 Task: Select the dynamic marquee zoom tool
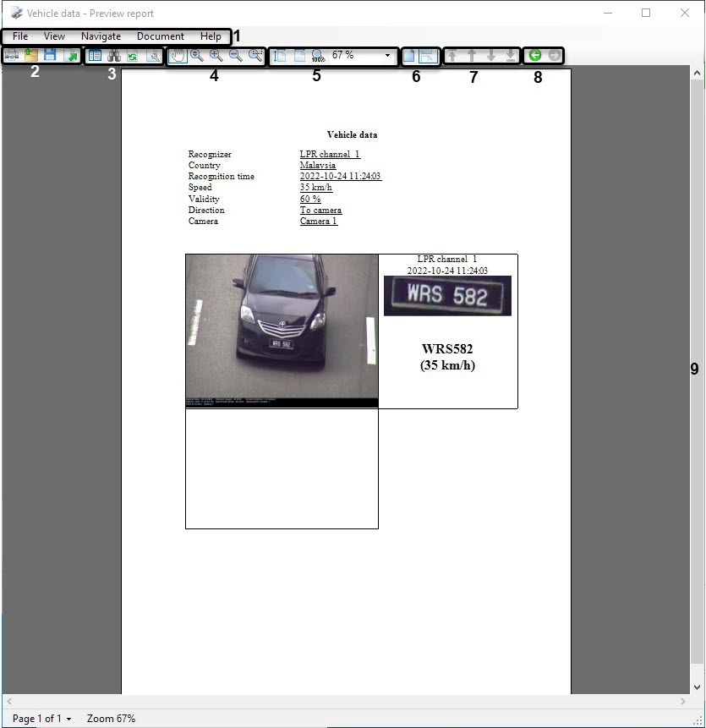click(x=255, y=56)
